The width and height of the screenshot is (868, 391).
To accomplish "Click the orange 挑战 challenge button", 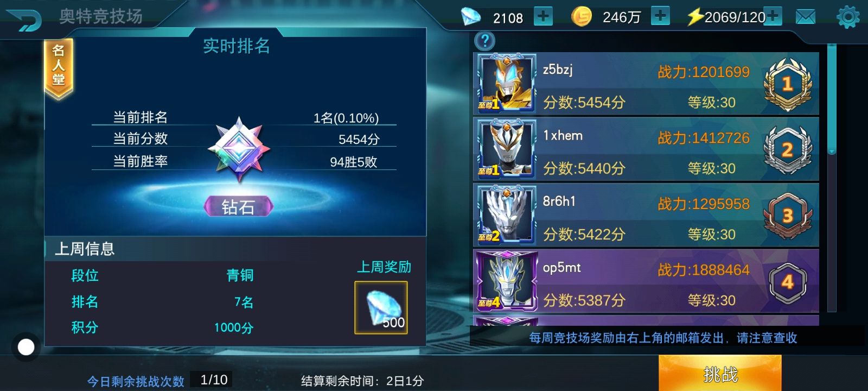I will [x=720, y=374].
